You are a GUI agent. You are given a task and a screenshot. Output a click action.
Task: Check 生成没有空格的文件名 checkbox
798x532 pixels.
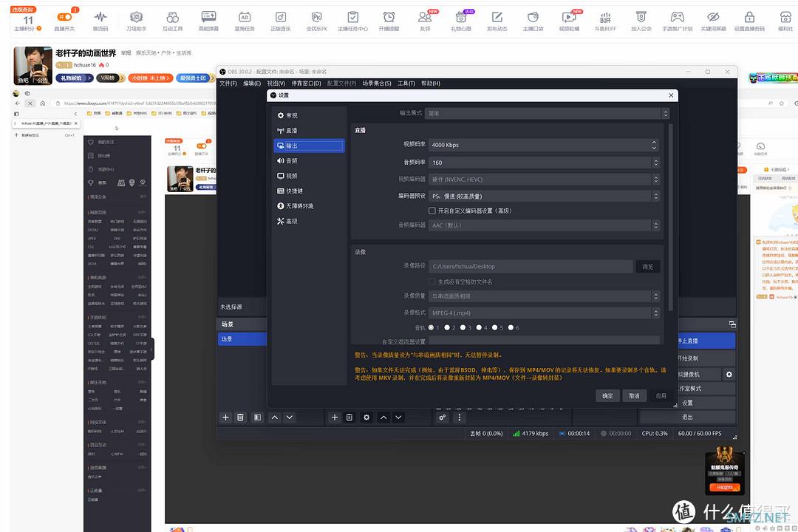coord(432,282)
